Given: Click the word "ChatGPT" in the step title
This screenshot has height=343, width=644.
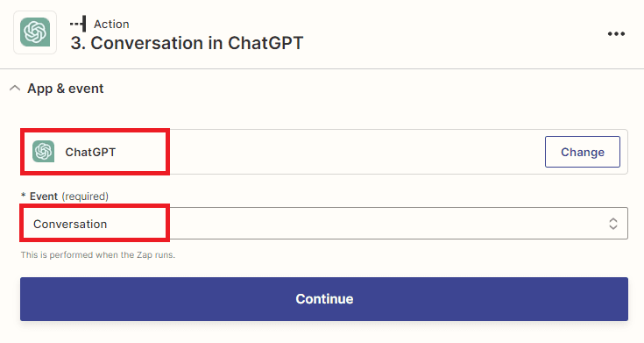Looking at the screenshot, I should 265,43.
